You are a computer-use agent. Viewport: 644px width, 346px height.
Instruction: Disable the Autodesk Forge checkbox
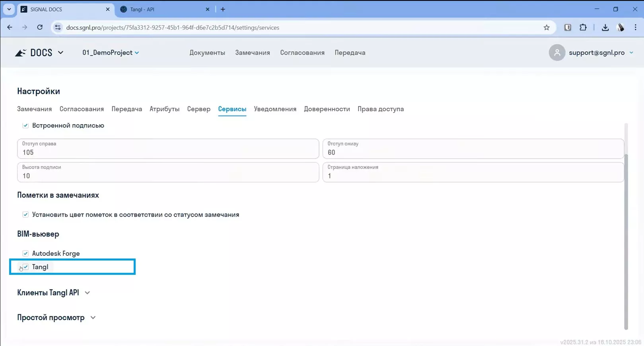[x=26, y=253]
